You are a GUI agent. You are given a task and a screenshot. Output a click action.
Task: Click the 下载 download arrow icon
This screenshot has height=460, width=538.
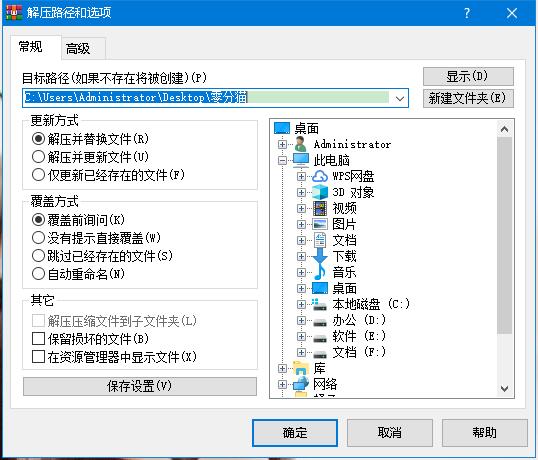[x=320, y=256]
